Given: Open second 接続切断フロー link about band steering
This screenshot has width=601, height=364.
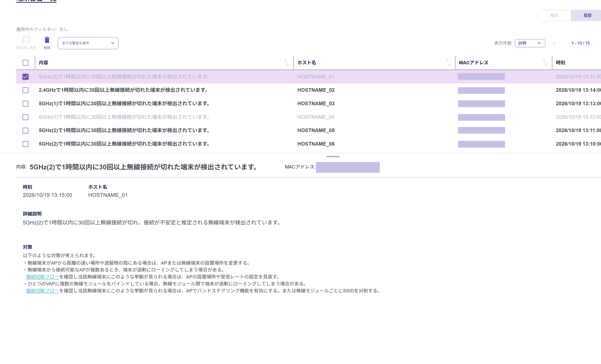Looking at the screenshot, I should pos(42,291).
